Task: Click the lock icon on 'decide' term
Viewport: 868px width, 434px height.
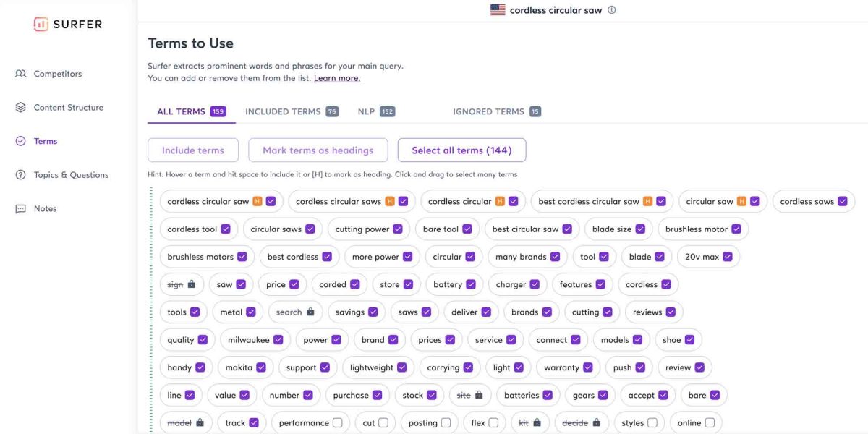Action: click(x=596, y=422)
